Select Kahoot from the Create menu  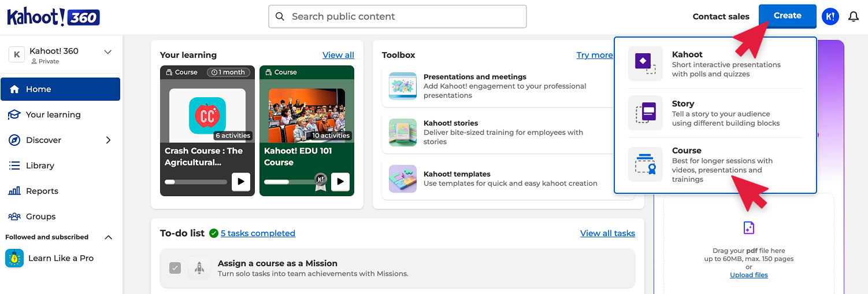715,64
